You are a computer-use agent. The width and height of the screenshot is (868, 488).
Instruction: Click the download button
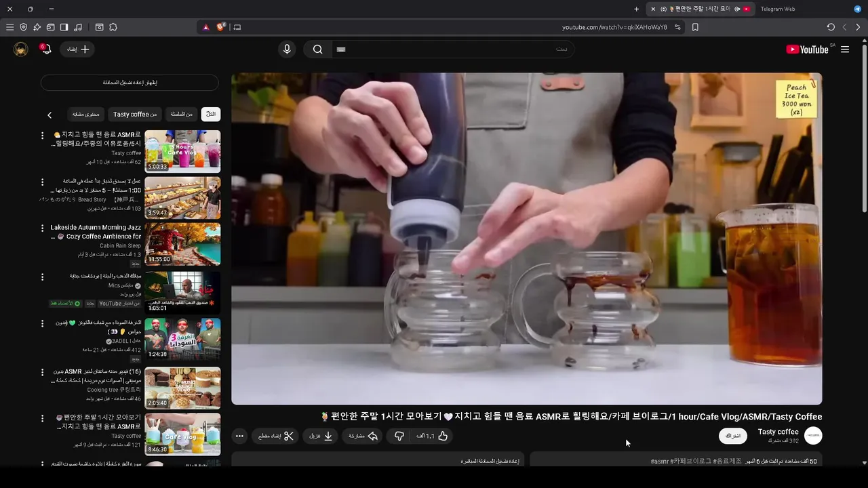[x=321, y=436]
